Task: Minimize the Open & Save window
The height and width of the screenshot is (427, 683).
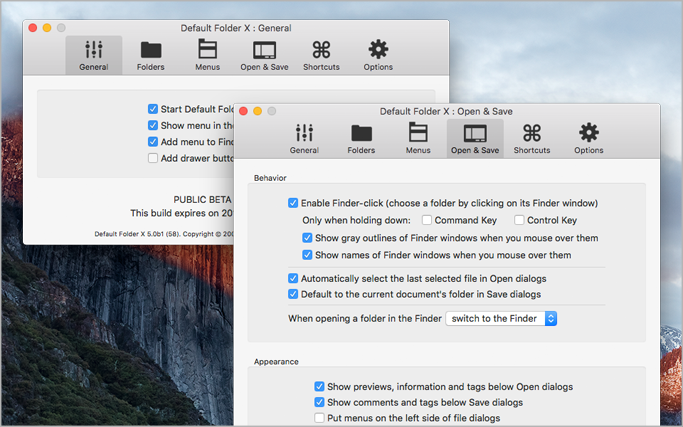Action: [257, 111]
